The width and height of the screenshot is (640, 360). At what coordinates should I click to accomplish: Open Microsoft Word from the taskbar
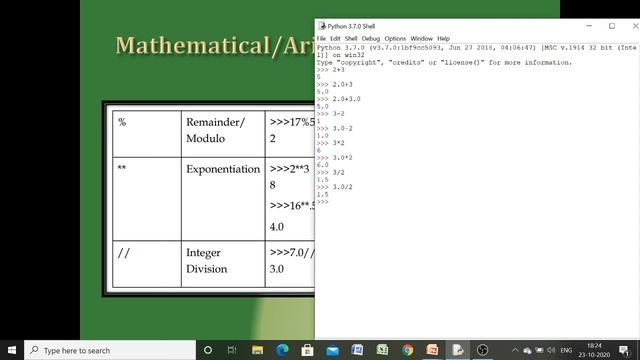point(357,350)
